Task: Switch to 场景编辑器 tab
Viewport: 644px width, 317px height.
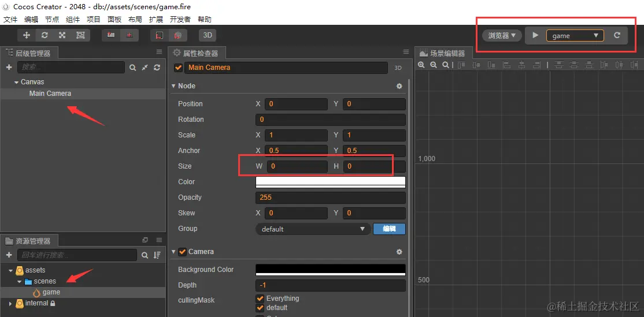Action: click(443, 53)
